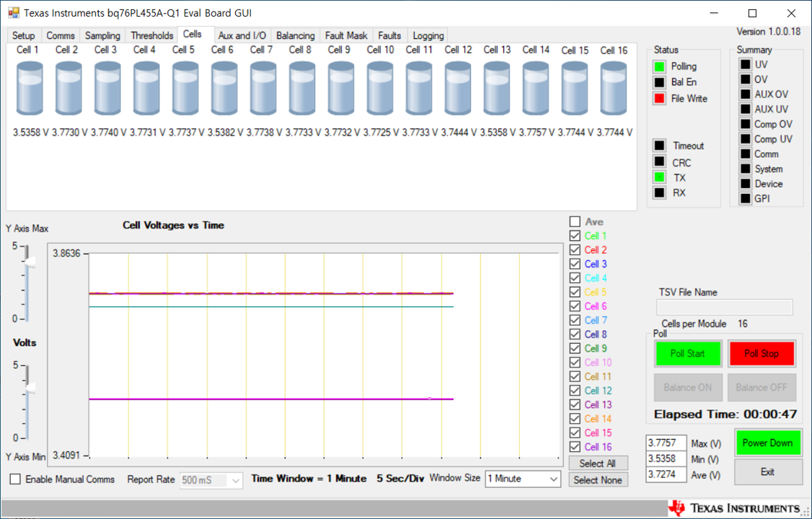Uncheck the Cell 9 trace checkbox

coord(575,348)
